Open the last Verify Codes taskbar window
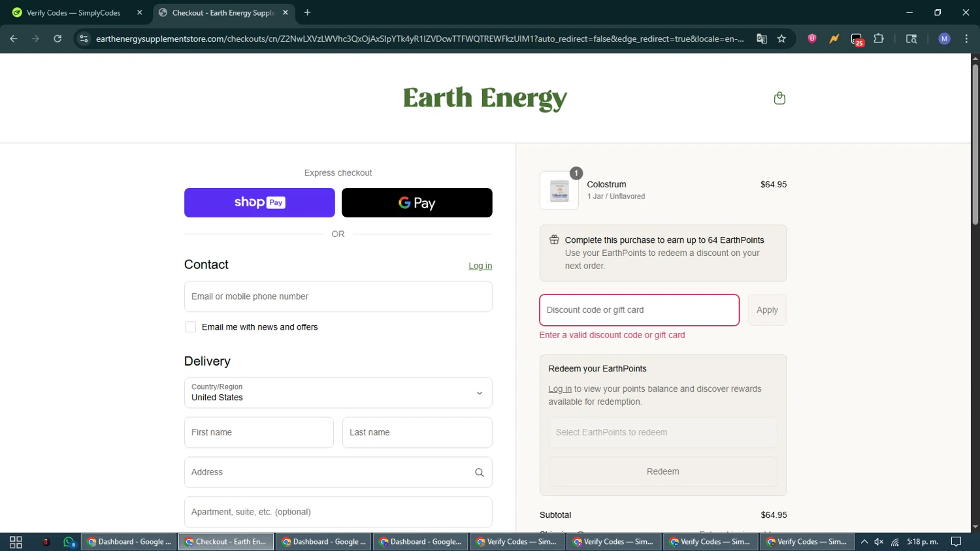 [808, 542]
